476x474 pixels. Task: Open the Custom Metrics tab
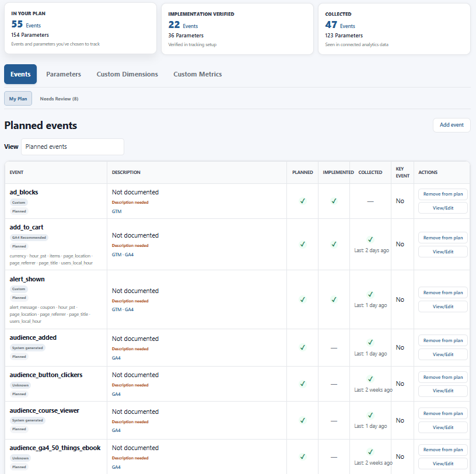pos(198,74)
